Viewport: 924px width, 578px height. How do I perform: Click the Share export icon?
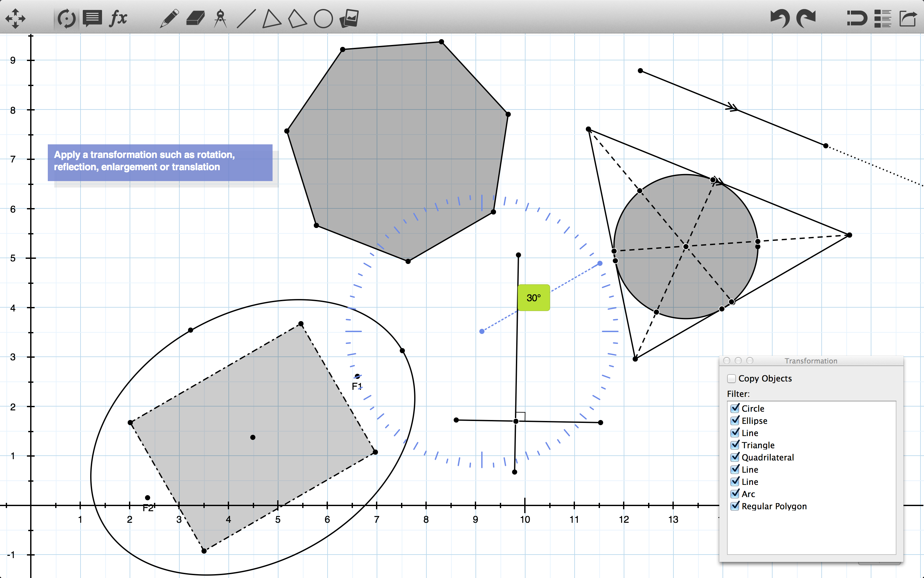tap(908, 18)
